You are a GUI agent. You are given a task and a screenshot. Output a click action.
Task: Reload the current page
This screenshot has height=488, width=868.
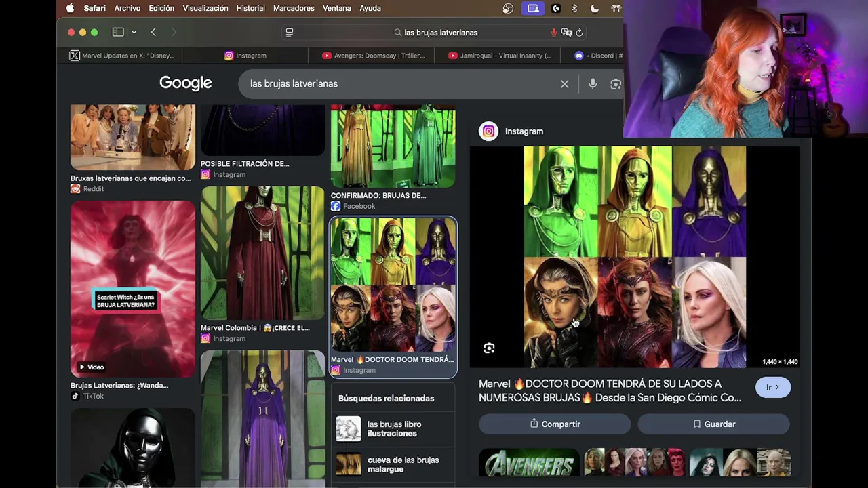pyautogui.click(x=579, y=32)
